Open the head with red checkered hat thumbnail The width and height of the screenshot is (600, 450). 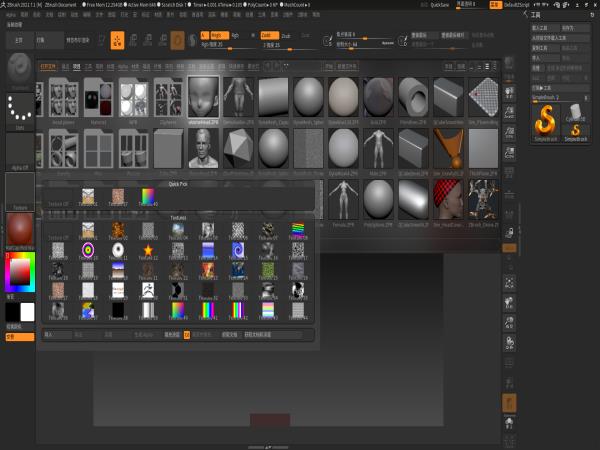click(x=448, y=199)
